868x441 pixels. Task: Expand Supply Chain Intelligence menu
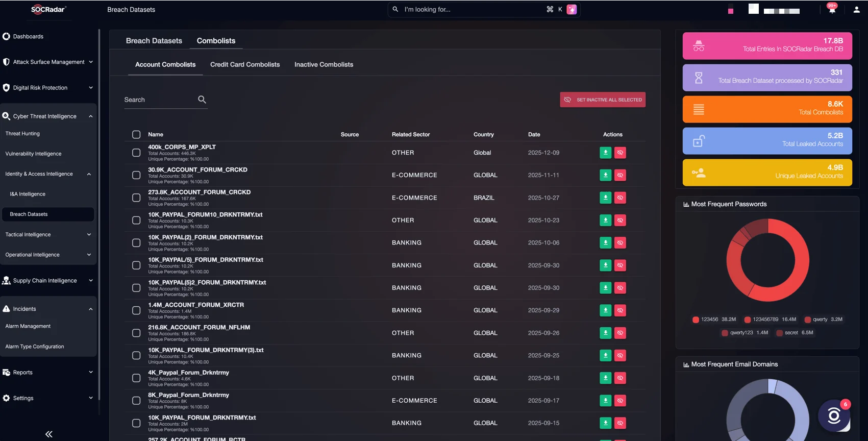pos(48,280)
